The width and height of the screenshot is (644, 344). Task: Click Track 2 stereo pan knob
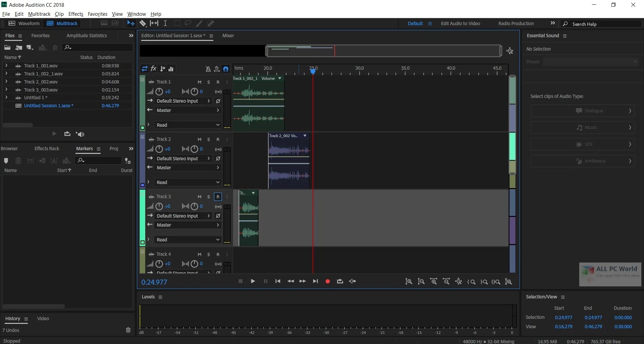pyautogui.click(x=194, y=149)
